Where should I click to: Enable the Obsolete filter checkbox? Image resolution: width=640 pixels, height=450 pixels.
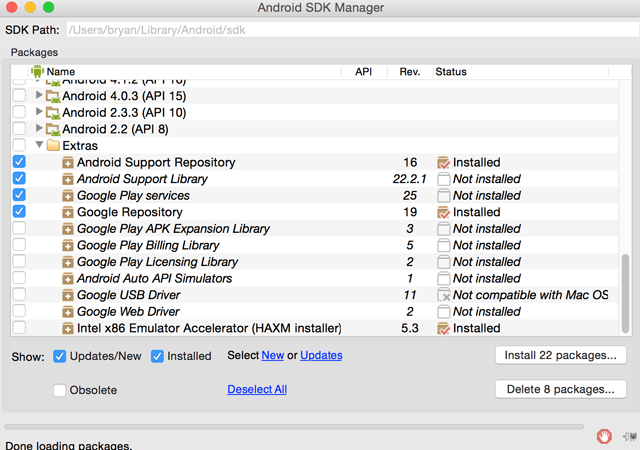point(60,390)
